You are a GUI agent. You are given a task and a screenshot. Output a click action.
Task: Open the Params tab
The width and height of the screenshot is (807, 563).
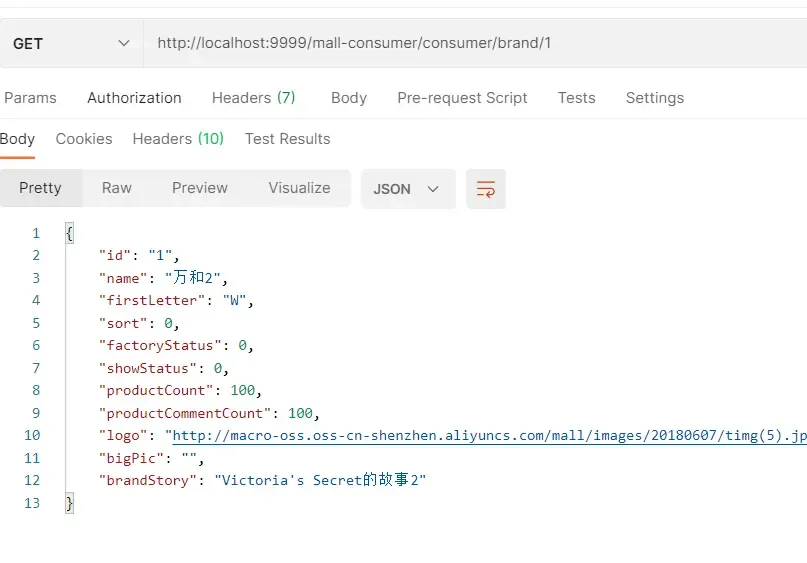coord(30,98)
